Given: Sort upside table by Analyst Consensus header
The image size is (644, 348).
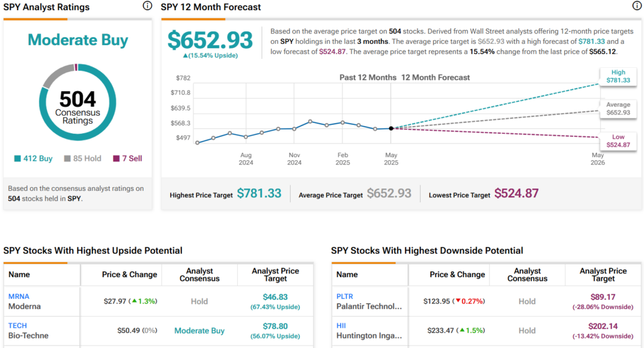Looking at the screenshot, I should point(199,275).
